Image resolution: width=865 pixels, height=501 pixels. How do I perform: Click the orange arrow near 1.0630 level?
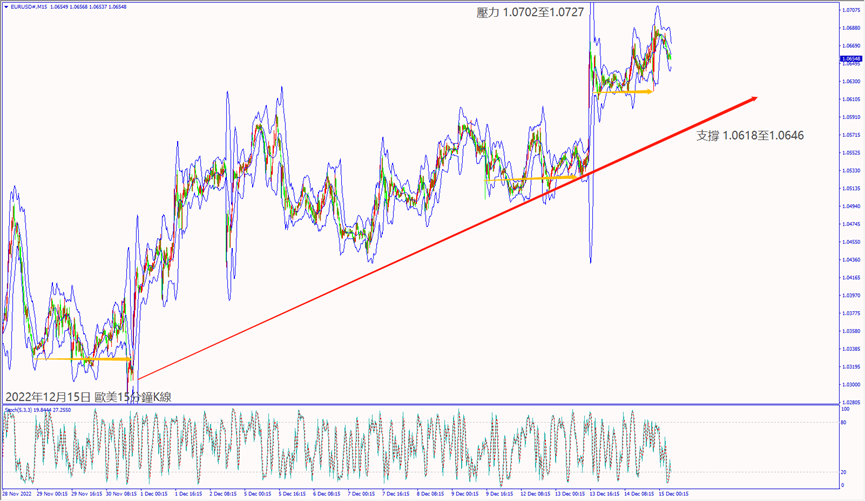pos(622,92)
